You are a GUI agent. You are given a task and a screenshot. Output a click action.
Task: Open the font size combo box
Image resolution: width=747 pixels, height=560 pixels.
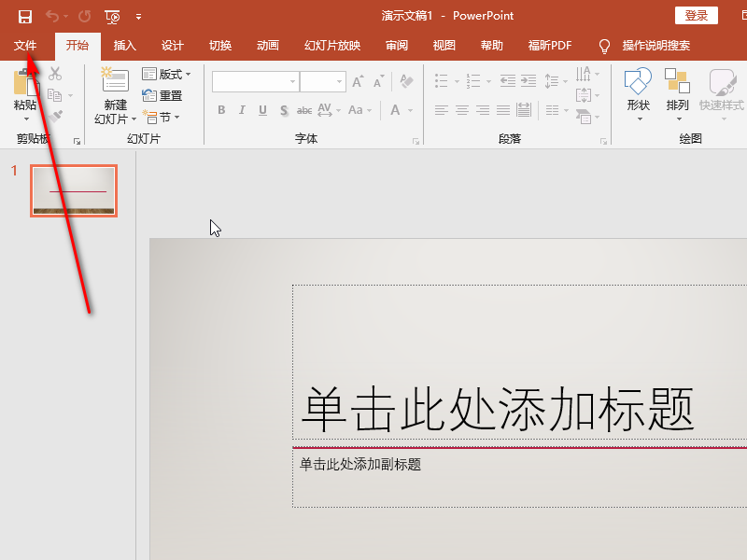point(323,81)
